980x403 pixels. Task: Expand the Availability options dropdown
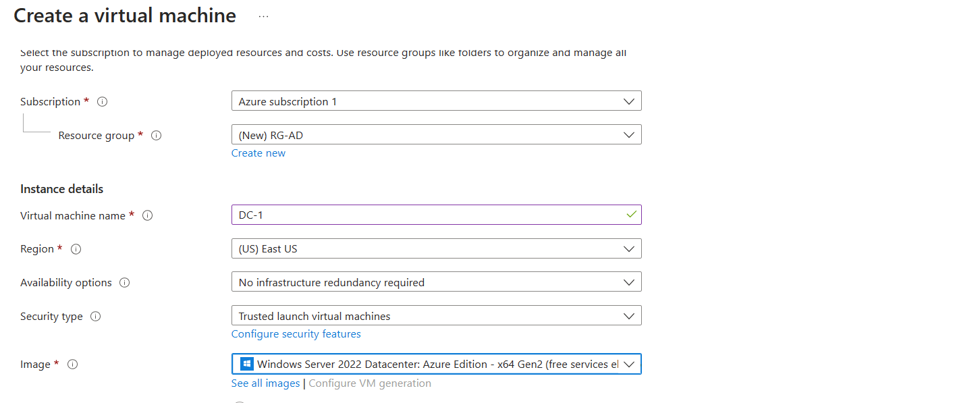[x=436, y=282]
